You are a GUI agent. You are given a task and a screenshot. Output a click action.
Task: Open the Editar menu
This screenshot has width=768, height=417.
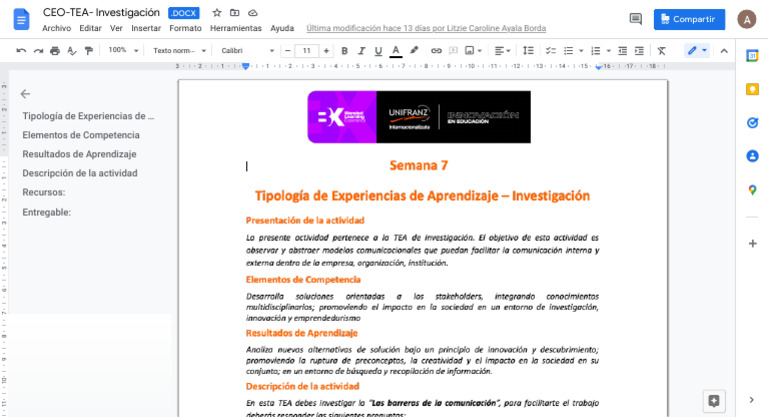[91, 28]
